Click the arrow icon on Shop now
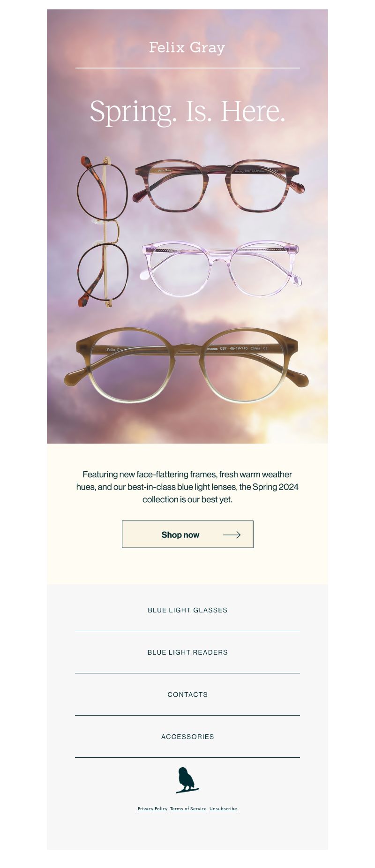375x868 pixels. [232, 535]
